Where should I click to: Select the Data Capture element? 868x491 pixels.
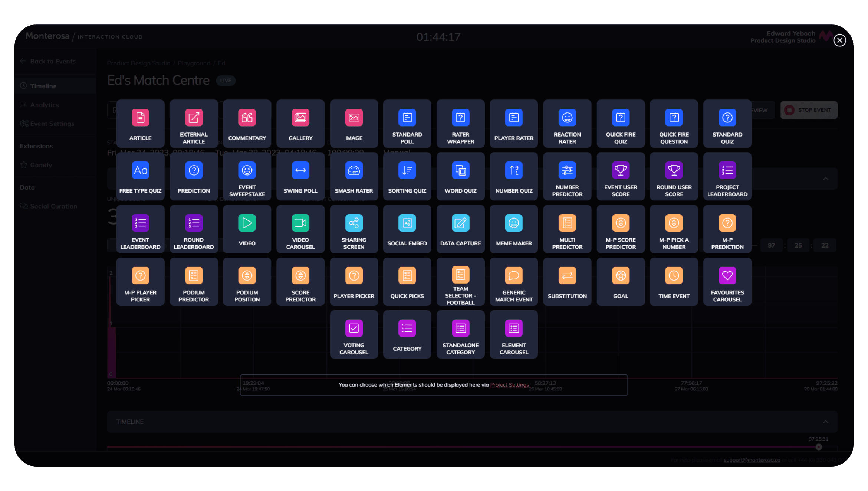pyautogui.click(x=460, y=229)
